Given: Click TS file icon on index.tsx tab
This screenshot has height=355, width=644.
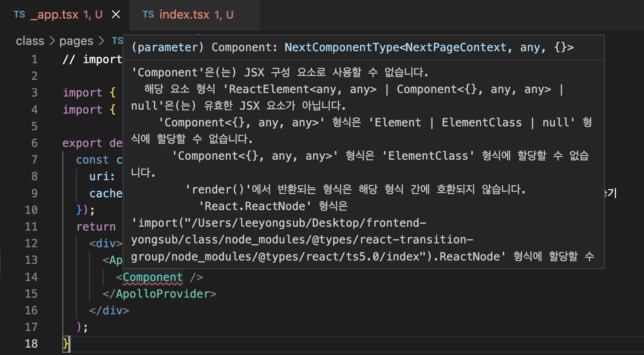Looking at the screenshot, I should tap(148, 15).
